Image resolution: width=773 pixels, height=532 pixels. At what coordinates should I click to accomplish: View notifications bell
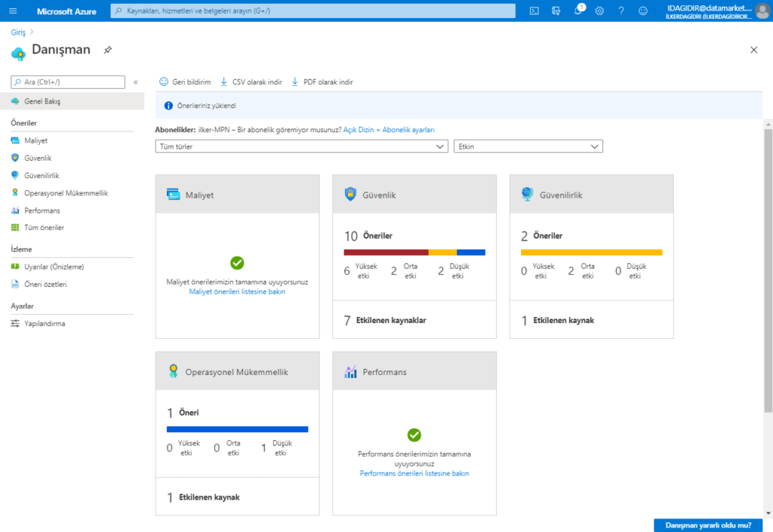pos(578,11)
